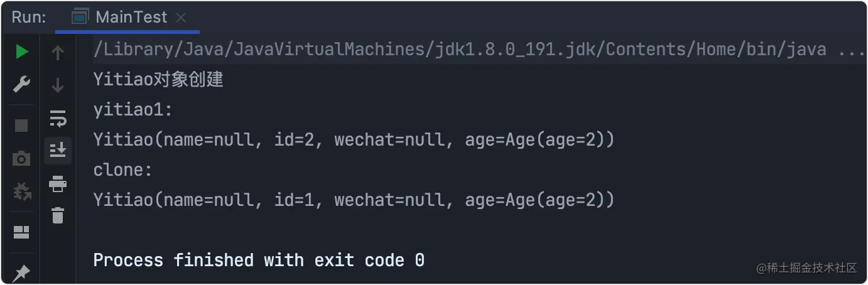
Task: Rerun MainTest with the green play icon
Action: point(22,52)
